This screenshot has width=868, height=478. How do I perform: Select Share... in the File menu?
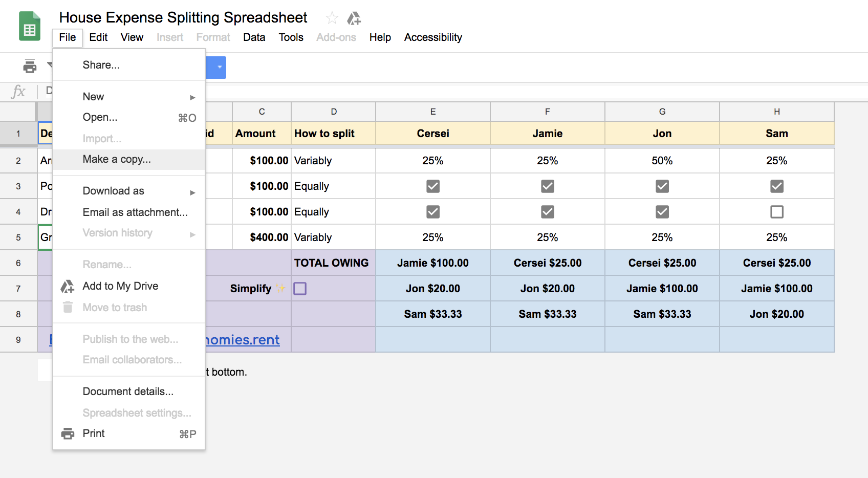pos(101,65)
